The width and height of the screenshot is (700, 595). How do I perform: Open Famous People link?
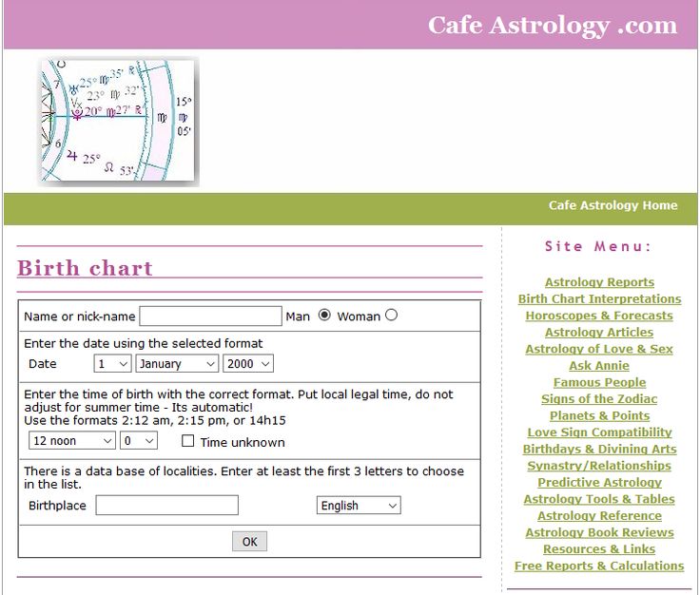click(599, 382)
